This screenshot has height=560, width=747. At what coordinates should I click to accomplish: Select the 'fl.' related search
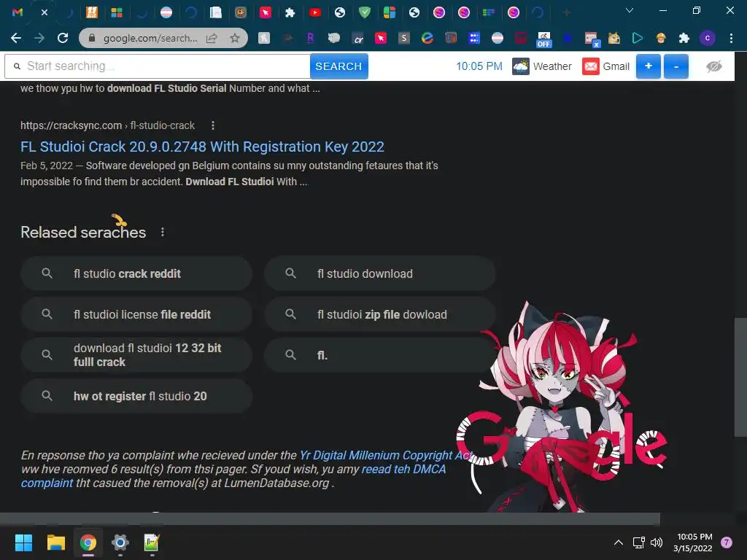pyautogui.click(x=379, y=355)
